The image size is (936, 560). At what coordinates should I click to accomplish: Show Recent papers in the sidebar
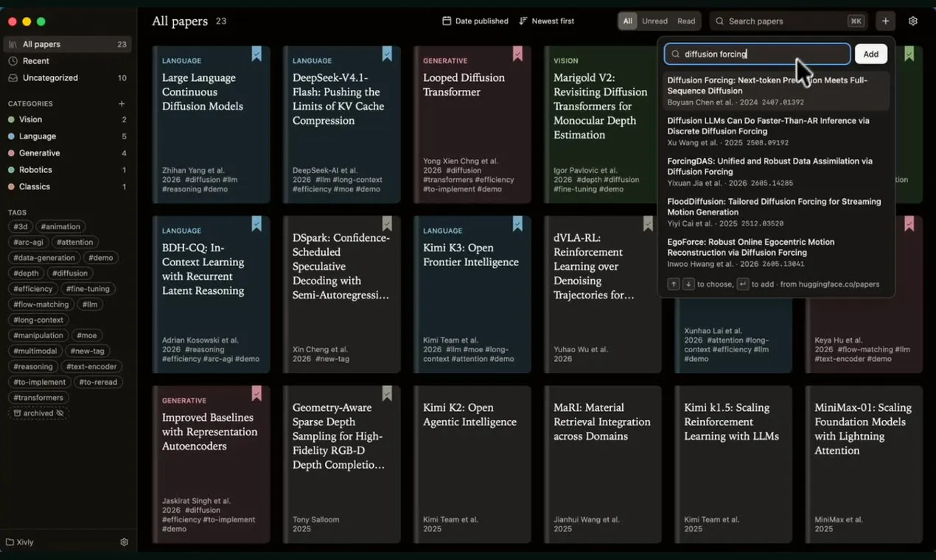[67, 61]
